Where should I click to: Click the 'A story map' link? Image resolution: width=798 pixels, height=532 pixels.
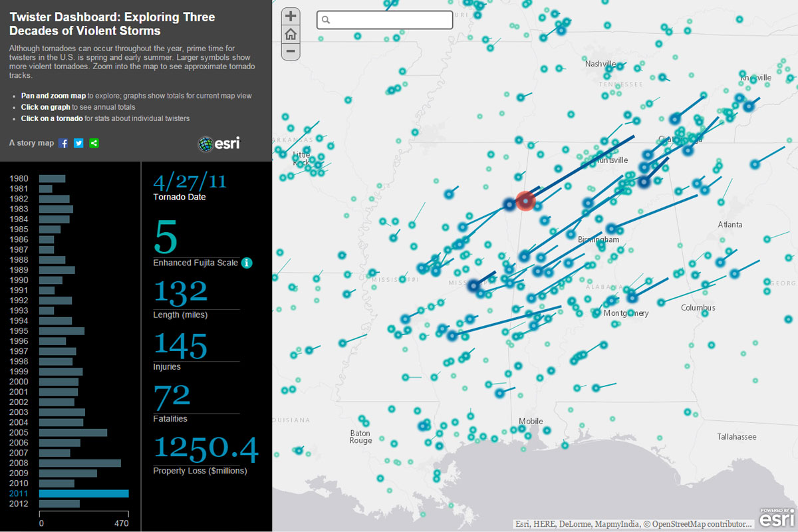(x=31, y=143)
